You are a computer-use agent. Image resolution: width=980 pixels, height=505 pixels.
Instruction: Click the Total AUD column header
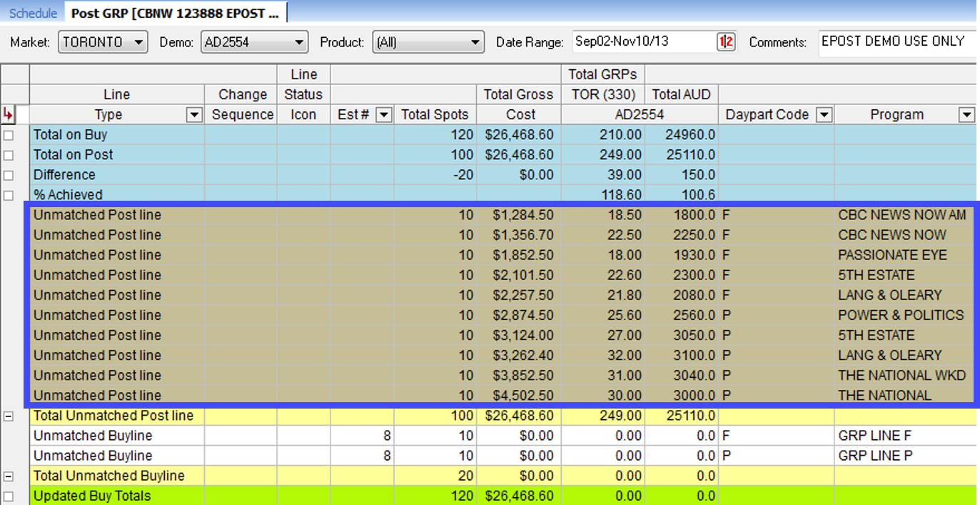[681, 94]
